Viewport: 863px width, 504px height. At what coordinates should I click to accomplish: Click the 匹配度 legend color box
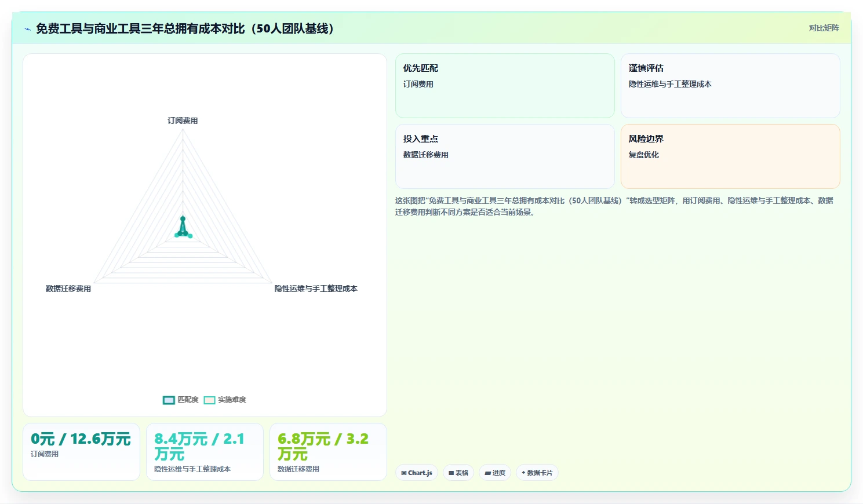pos(169,400)
